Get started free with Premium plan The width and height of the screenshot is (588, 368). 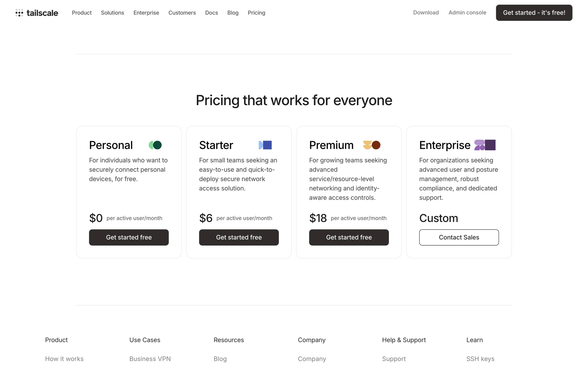tap(349, 237)
